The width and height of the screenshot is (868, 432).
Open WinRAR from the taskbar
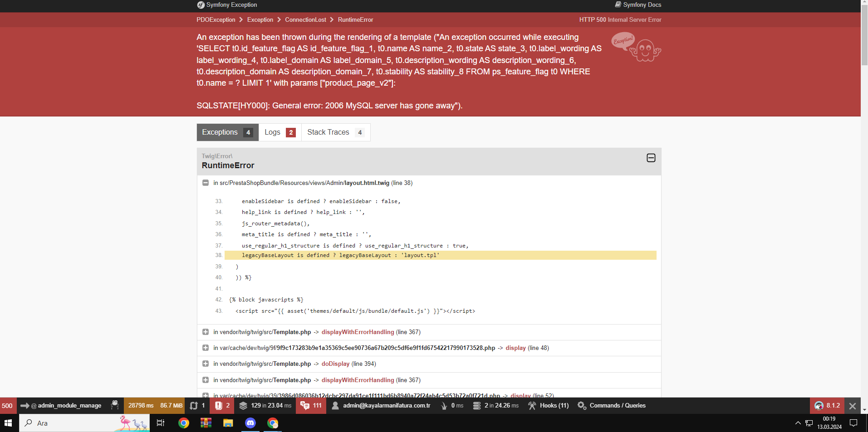pyautogui.click(x=206, y=423)
